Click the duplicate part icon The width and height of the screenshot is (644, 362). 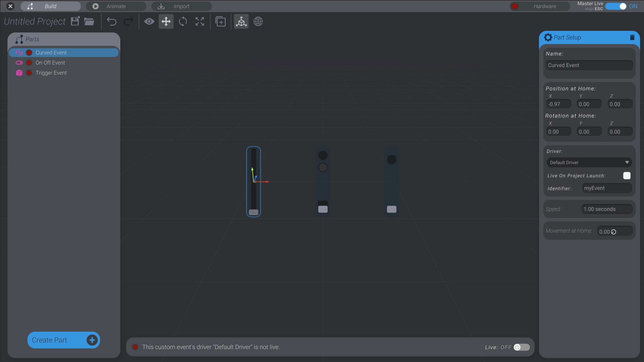[x=220, y=21]
